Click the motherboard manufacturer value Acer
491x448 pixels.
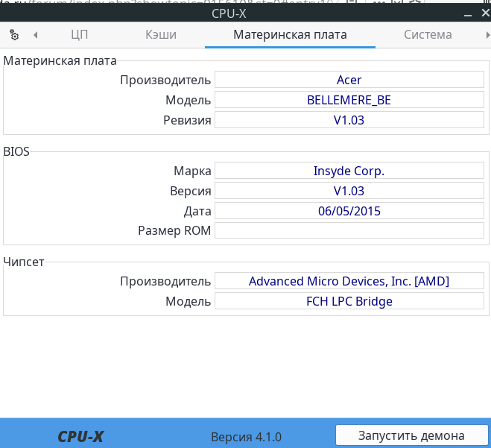coord(349,80)
